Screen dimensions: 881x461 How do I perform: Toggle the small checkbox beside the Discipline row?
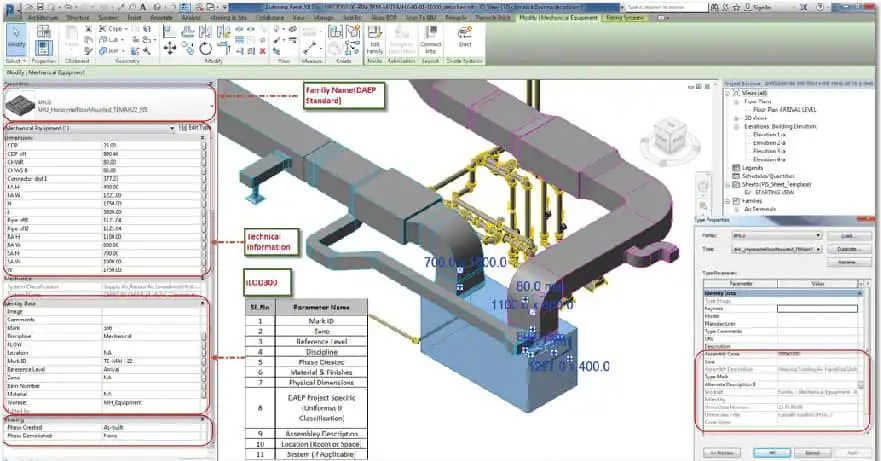203,336
